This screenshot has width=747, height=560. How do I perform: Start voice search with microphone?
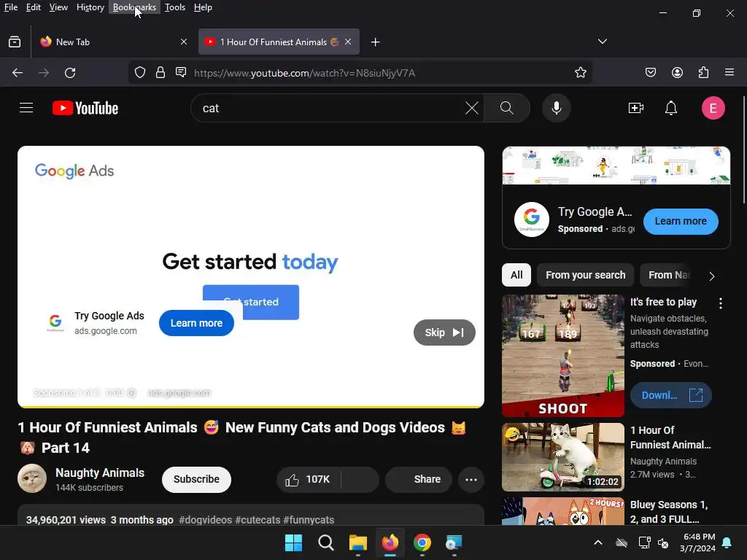(x=557, y=108)
